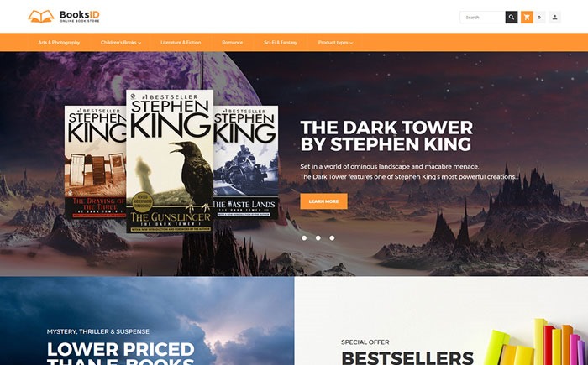The image size is (588, 365).
Task: Click the search magnifier icon button
Action: pos(511,18)
